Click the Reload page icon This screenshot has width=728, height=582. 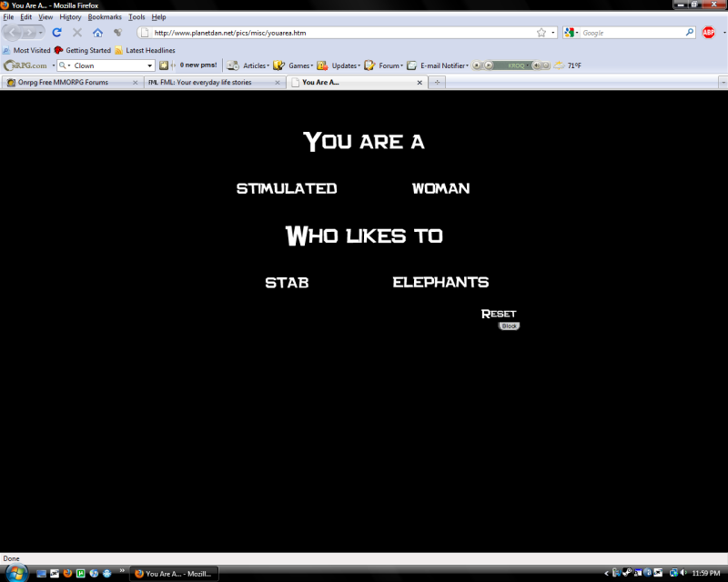click(x=56, y=33)
